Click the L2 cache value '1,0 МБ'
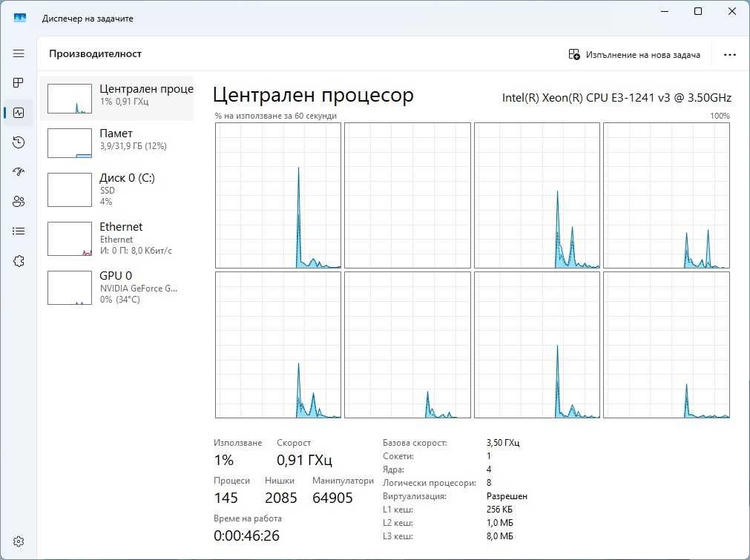Image resolution: width=750 pixels, height=560 pixels. (499, 523)
